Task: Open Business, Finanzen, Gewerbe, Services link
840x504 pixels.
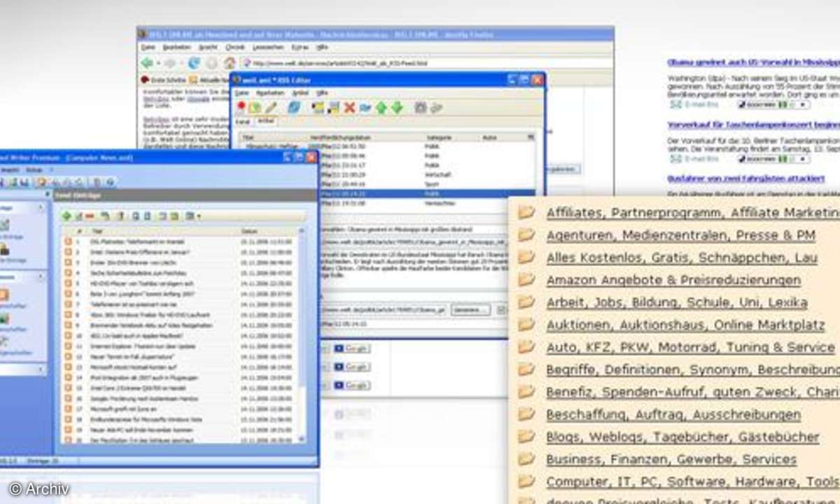Action: click(x=671, y=459)
